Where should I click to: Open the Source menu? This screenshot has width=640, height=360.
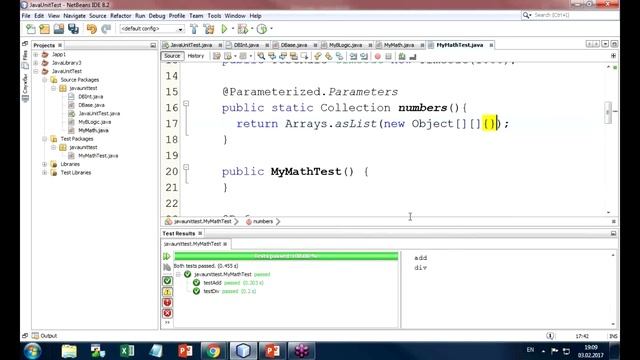pos(98,16)
